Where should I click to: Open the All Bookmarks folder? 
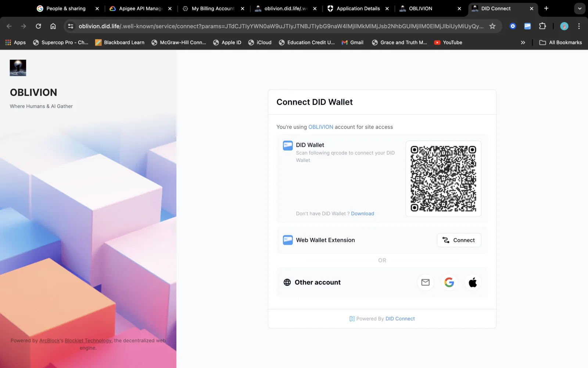(x=560, y=42)
